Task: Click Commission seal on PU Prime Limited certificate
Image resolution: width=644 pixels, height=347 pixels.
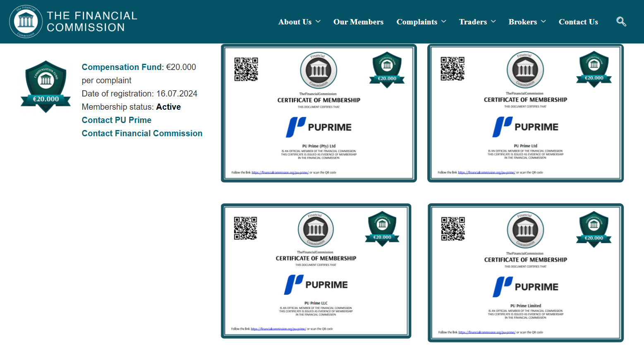Action: click(x=525, y=230)
